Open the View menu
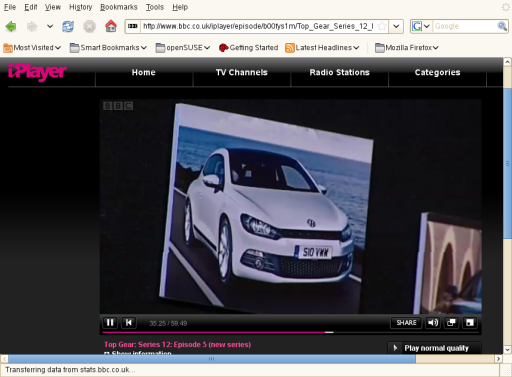Image resolution: width=512 pixels, height=377 pixels. point(53,7)
